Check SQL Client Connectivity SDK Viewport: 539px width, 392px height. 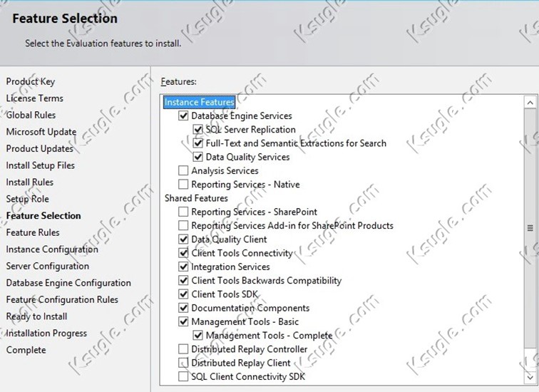[183, 376]
